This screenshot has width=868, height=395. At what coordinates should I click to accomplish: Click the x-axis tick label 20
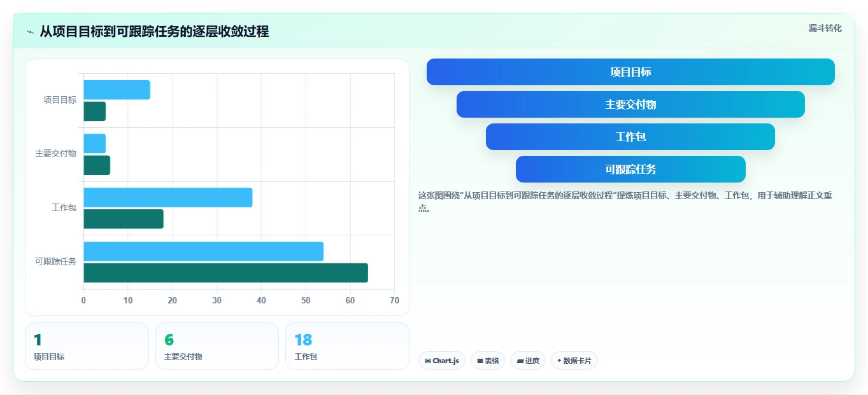pyautogui.click(x=173, y=300)
